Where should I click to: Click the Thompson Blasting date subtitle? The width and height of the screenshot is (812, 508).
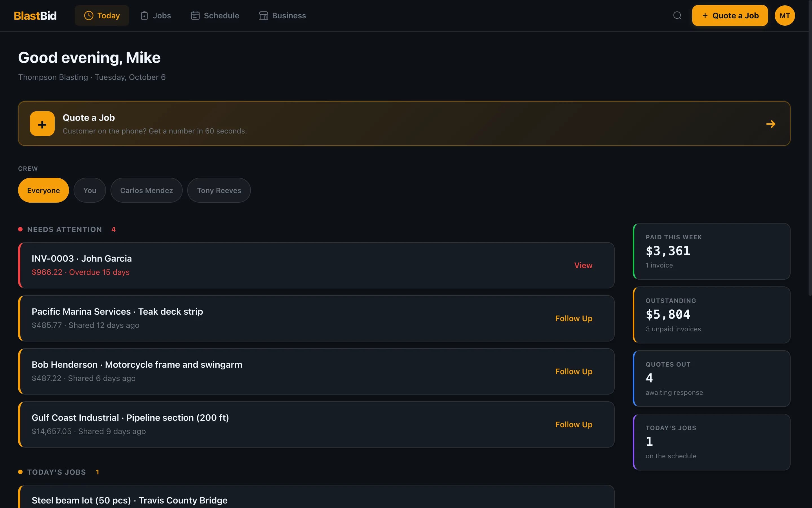[92, 77]
